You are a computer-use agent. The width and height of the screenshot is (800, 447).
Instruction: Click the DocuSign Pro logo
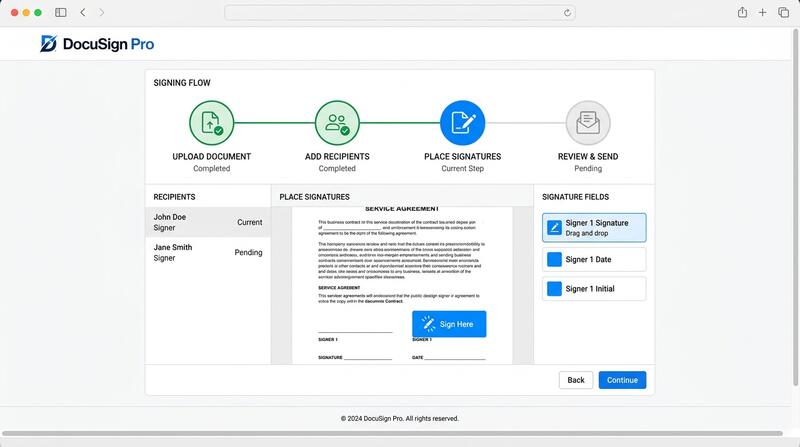[x=97, y=44]
